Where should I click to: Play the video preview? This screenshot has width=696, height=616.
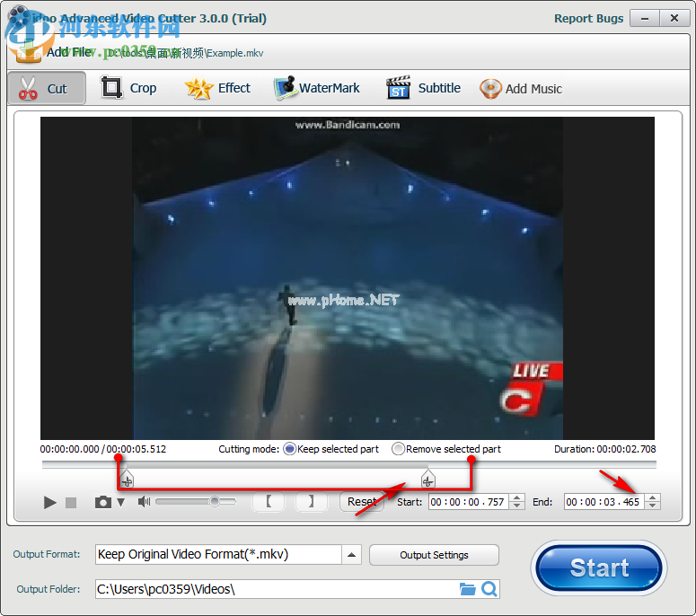tap(50, 502)
